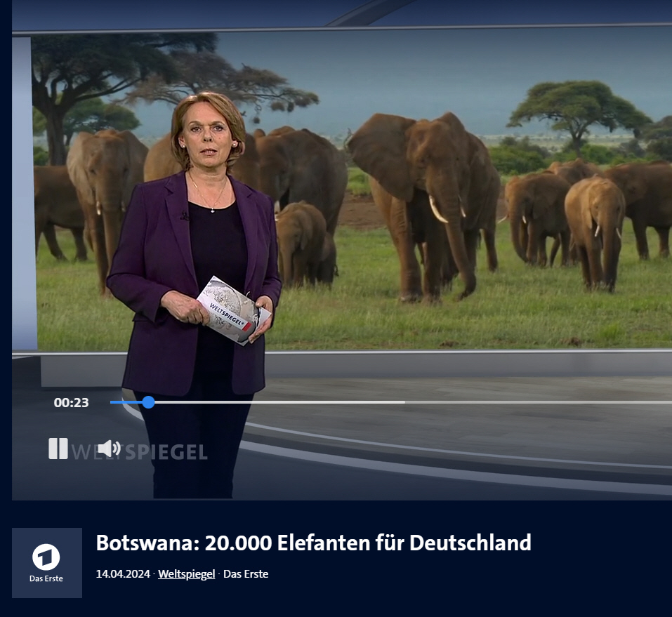Image resolution: width=672 pixels, height=617 pixels.
Task: Click the 14.04.2024 broadcast date
Action: click(x=123, y=574)
